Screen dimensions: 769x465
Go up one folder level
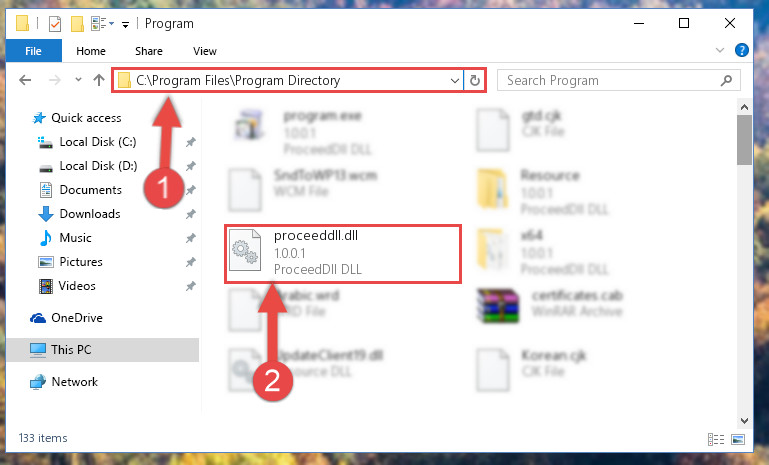click(99, 80)
